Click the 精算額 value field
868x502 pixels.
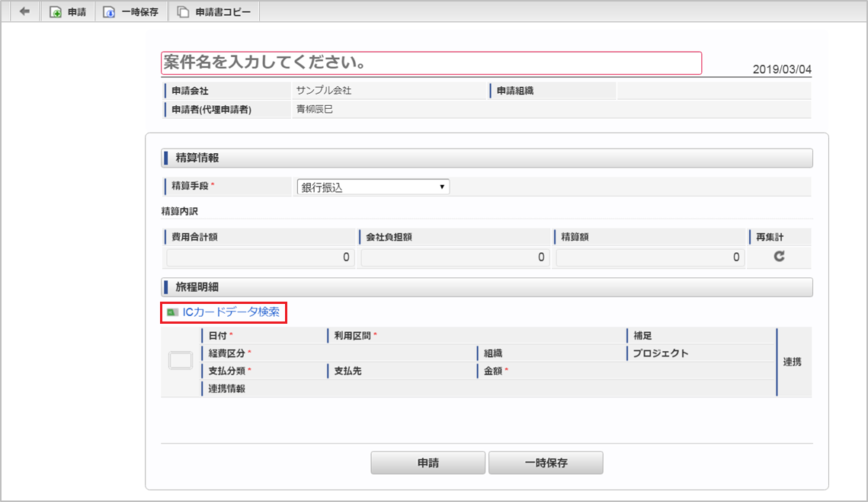pyautogui.click(x=650, y=257)
